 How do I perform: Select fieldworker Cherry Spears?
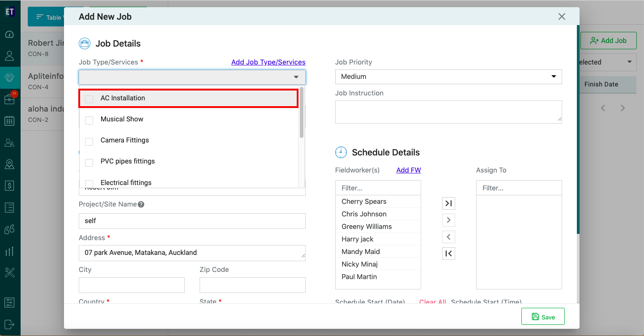[x=378, y=202]
